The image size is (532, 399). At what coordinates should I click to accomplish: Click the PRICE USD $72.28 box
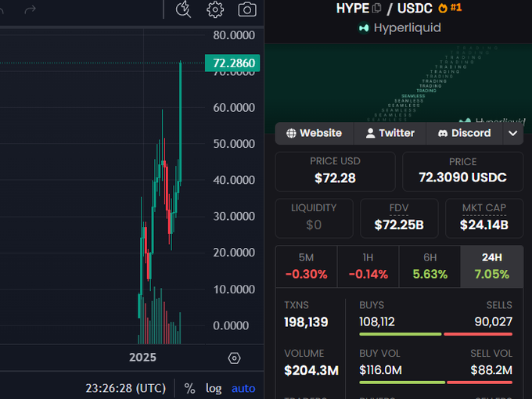click(335, 171)
